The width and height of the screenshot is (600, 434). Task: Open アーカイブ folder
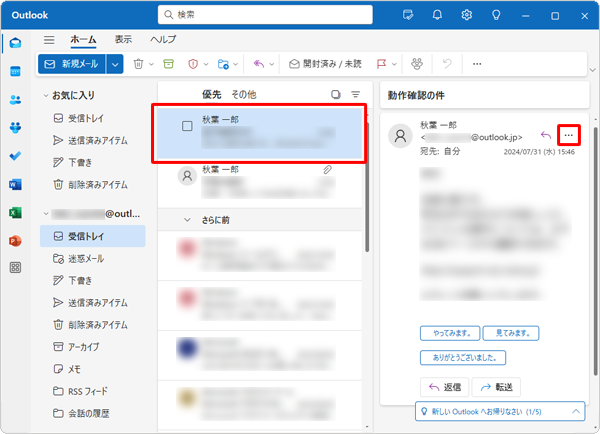click(93, 347)
